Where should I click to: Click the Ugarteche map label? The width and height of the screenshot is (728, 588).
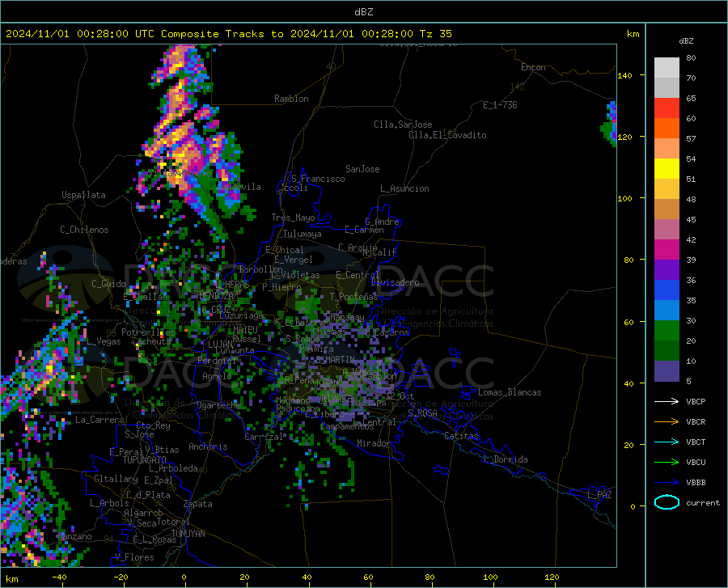click(x=218, y=405)
